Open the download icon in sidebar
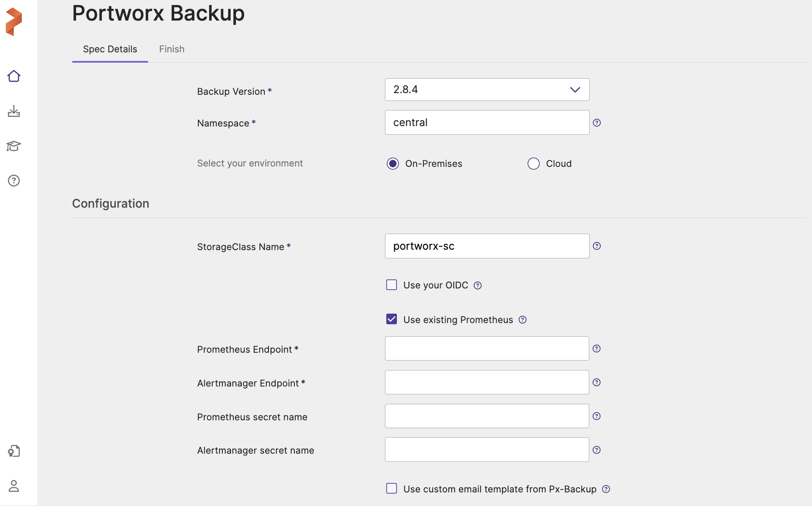The width and height of the screenshot is (812, 506). [14, 111]
